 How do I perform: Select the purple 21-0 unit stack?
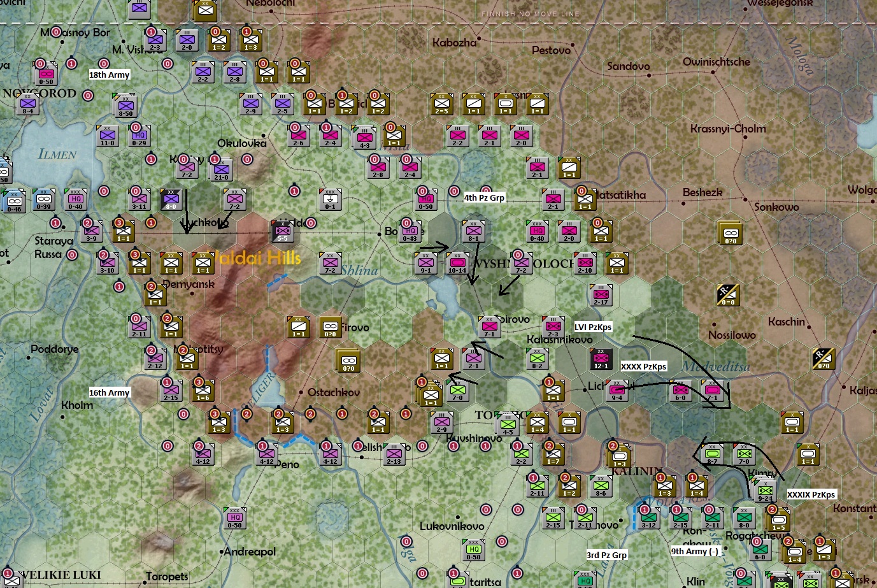[221, 169]
